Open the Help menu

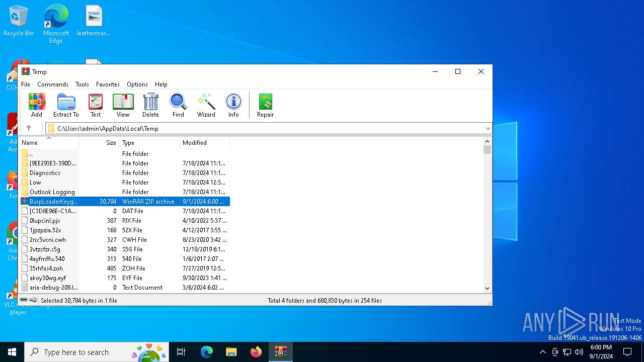pyautogui.click(x=161, y=84)
